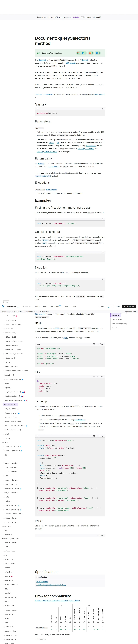Image resolution: width=138 pixels, height=644 pixels.
Task: Collapse the Events sidebar section
Action: tap(2, 443)
